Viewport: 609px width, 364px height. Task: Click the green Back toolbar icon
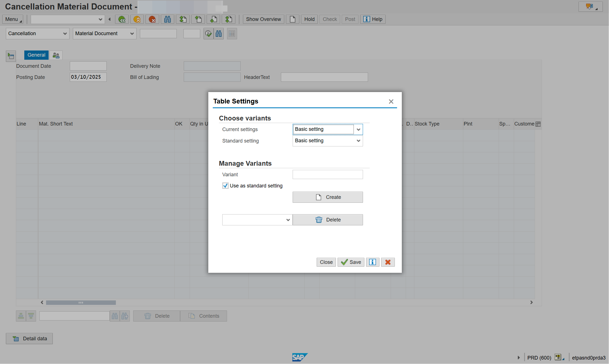pyautogui.click(x=122, y=19)
